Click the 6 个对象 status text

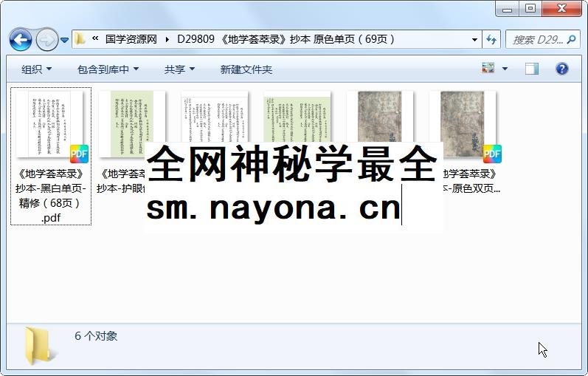pos(96,336)
